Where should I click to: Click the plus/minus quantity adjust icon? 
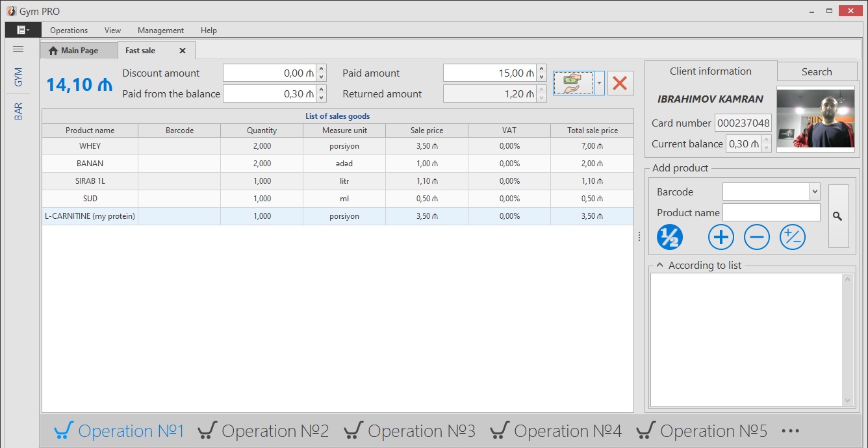[792, 238]
